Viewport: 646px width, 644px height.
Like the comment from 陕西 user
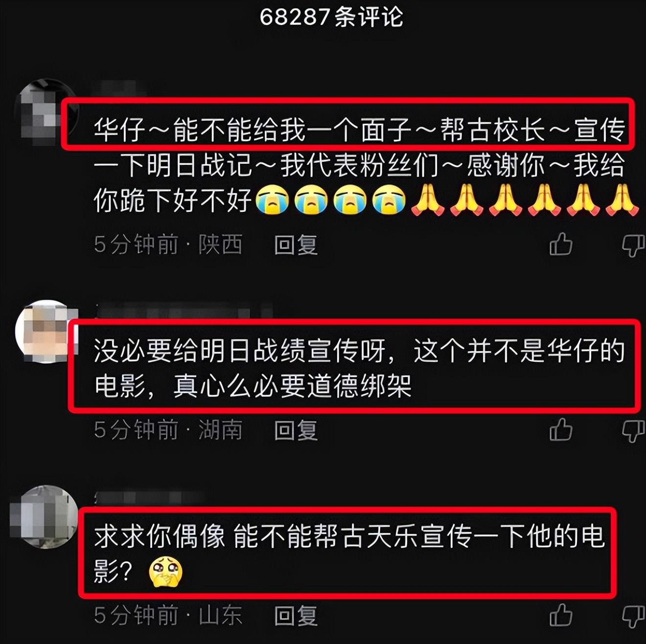(x=561, y=244)
